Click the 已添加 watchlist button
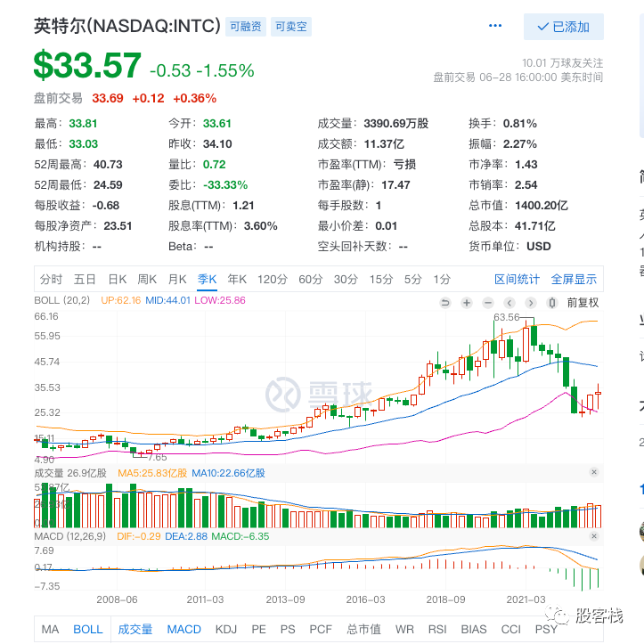The image size is (644, 644). coord(564,27)
